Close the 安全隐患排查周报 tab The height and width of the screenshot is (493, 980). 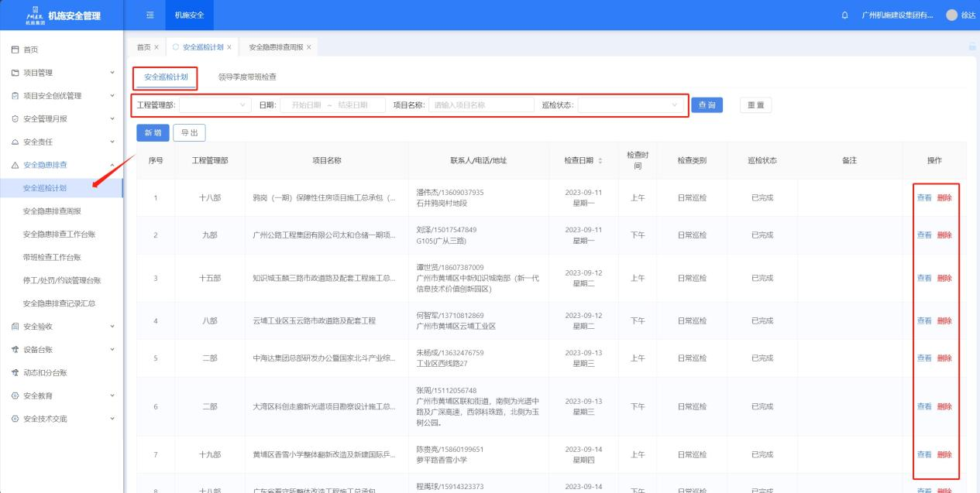[x=309, y=47]
